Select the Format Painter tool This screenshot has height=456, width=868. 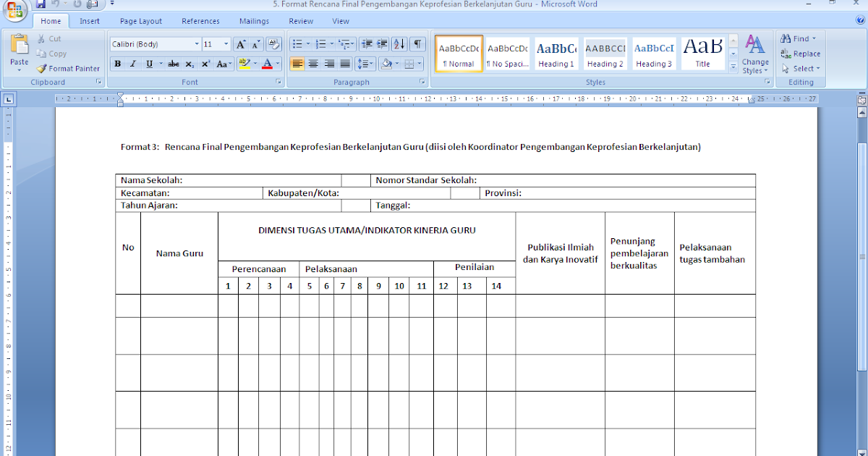[x=68, y=68]
